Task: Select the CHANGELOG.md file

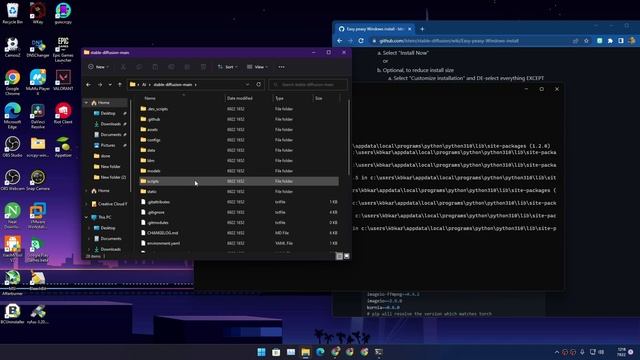Action: 239,233
